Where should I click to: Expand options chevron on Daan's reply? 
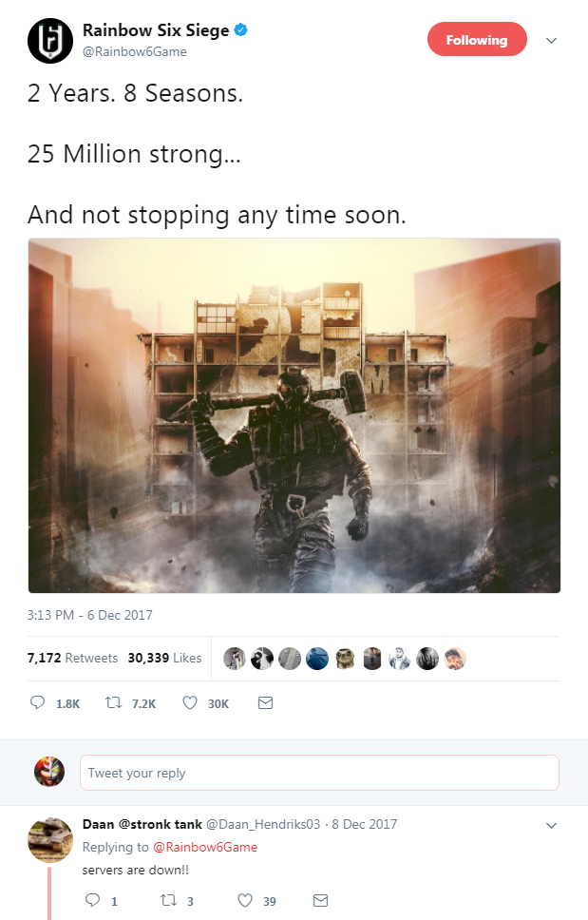click(551, 826)
